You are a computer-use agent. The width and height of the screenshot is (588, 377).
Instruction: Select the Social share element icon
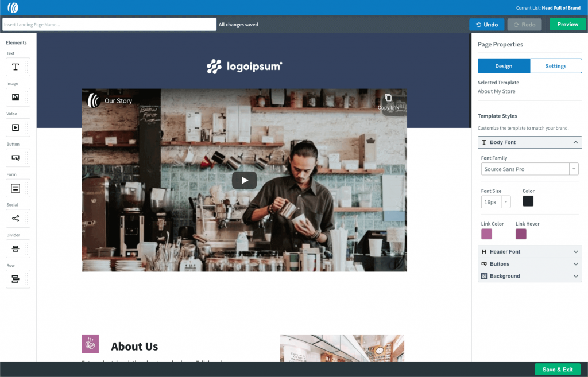coord(16,219)
